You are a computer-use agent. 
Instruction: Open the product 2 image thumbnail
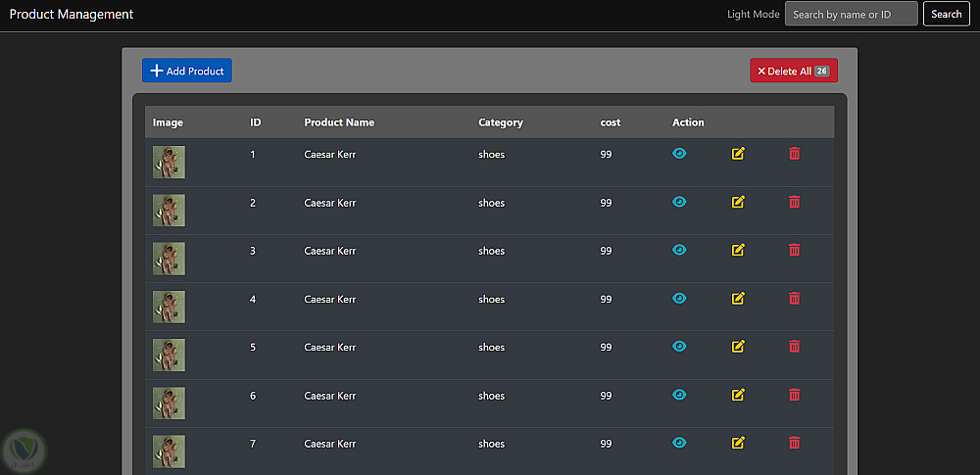tap(169, 210)
